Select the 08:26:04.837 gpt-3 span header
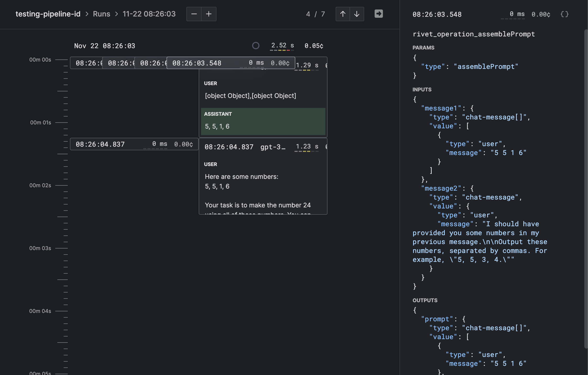 (x=263, y=147)
